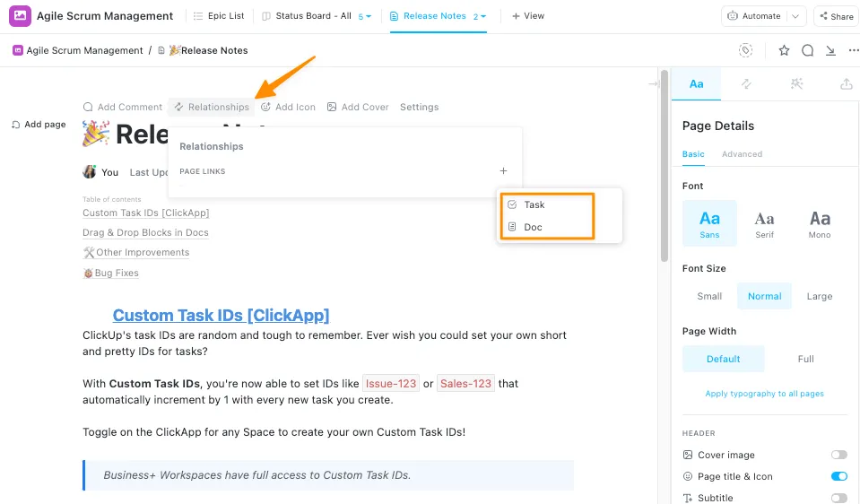Click the Issue-123 code tag
The image size is (860, 504).
[390, 383]
